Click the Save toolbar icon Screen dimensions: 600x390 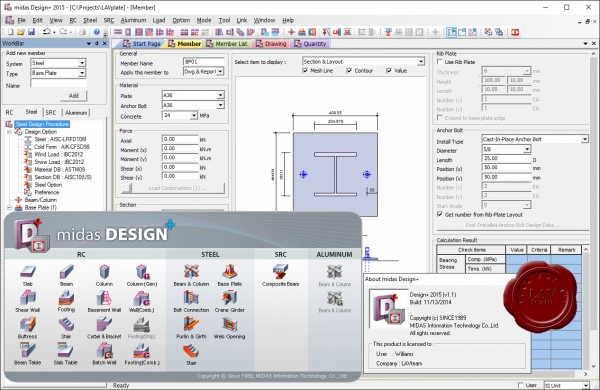(31, 32)
